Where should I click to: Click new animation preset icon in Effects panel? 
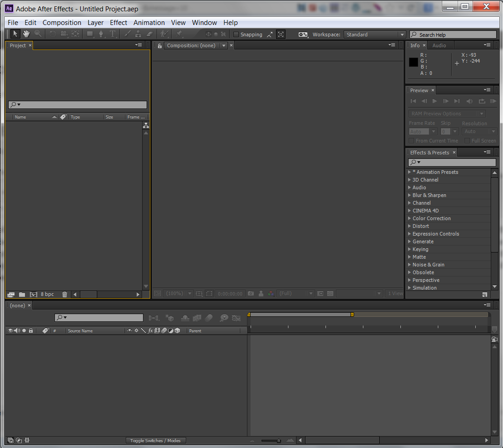point(484,295)
